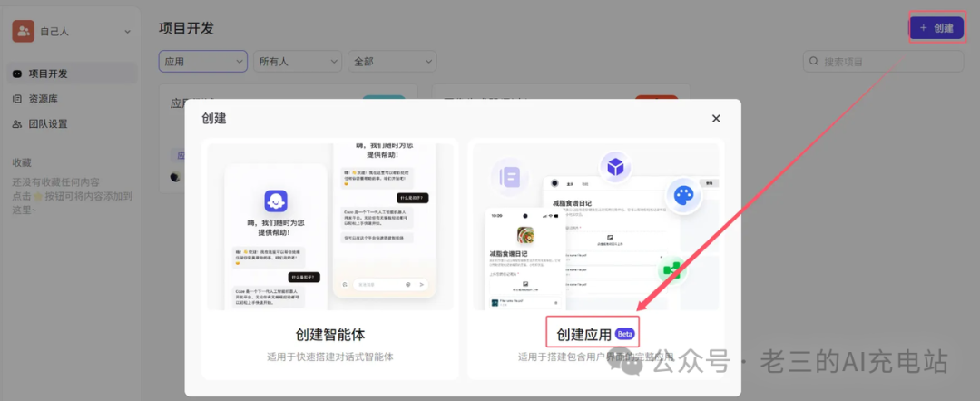This screenshot has height=401, width=980.
Task: Expand the 自己人 workspace switcher
Action: pos(128,31)
